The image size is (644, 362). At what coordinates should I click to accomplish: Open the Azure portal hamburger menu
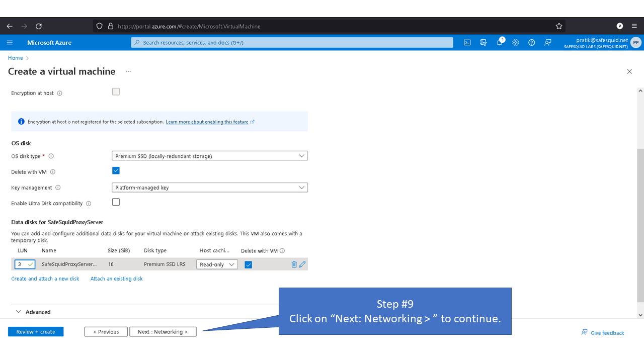(x=10, y=43)
